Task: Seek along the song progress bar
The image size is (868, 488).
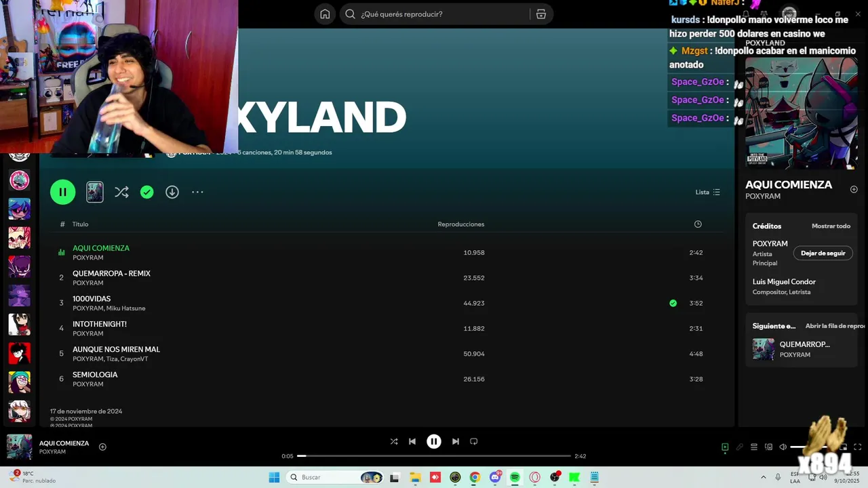Action: (x=434, y=456)
